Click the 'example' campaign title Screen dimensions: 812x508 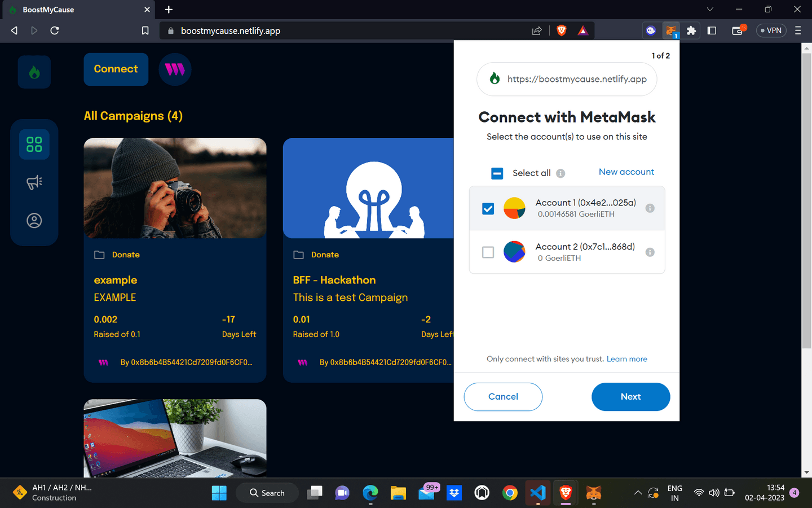point(116,280)
